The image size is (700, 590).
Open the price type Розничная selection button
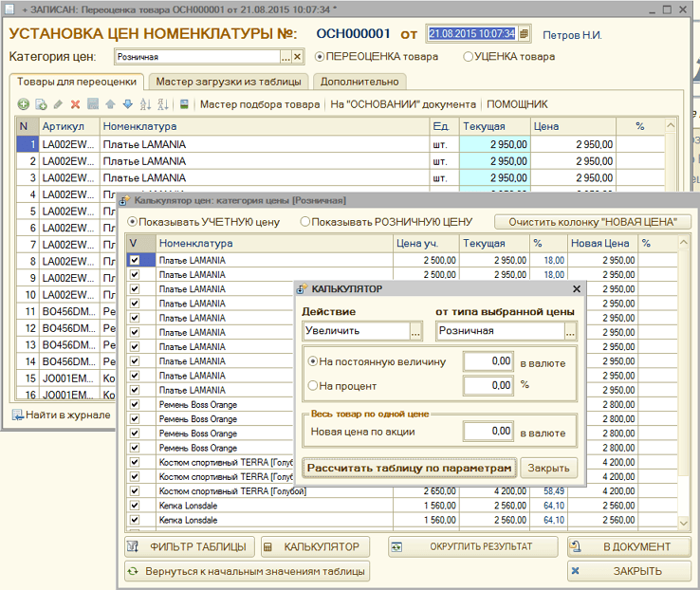(x=570, y=332)
